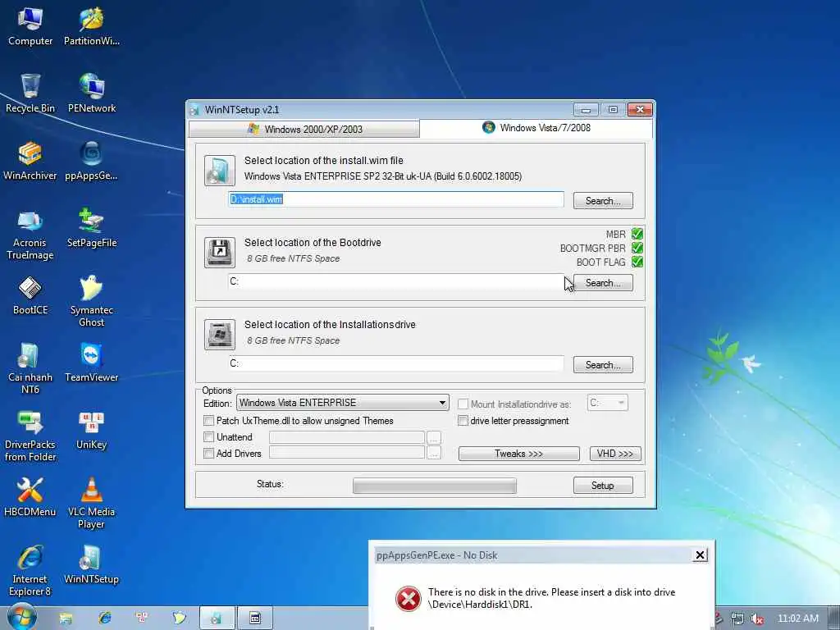This screenshot has height=630, width=840.
Task: Open DriverPacks from Folder icon
Action: point(30,436)
